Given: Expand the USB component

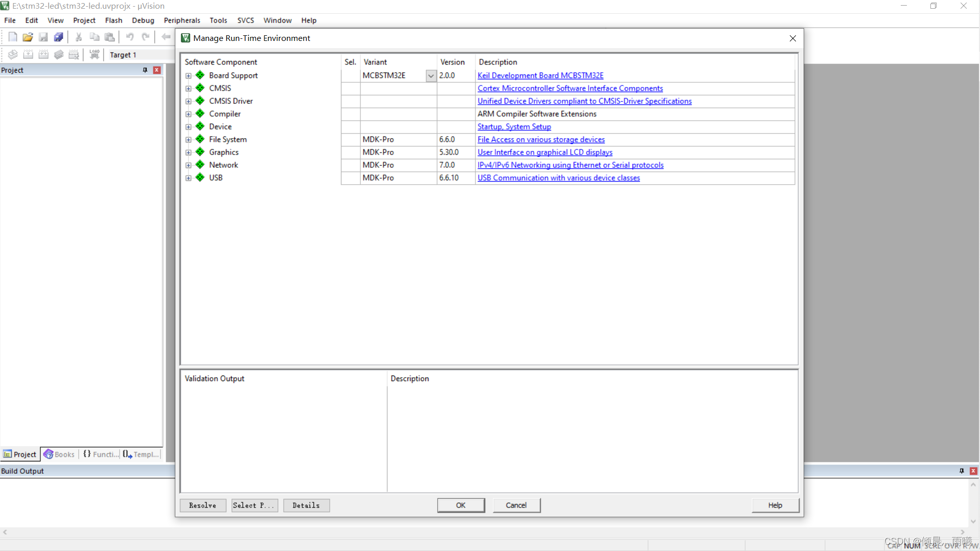Looking at the screenshot, I should coord(189,178).
